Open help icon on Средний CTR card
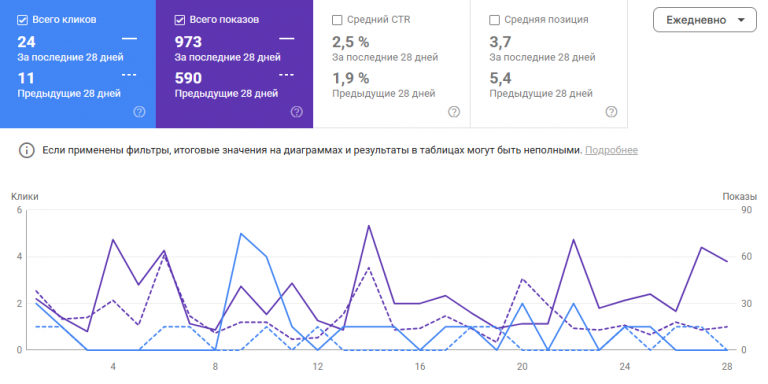This screenshot has height=384, width=768. click(454, 112)
